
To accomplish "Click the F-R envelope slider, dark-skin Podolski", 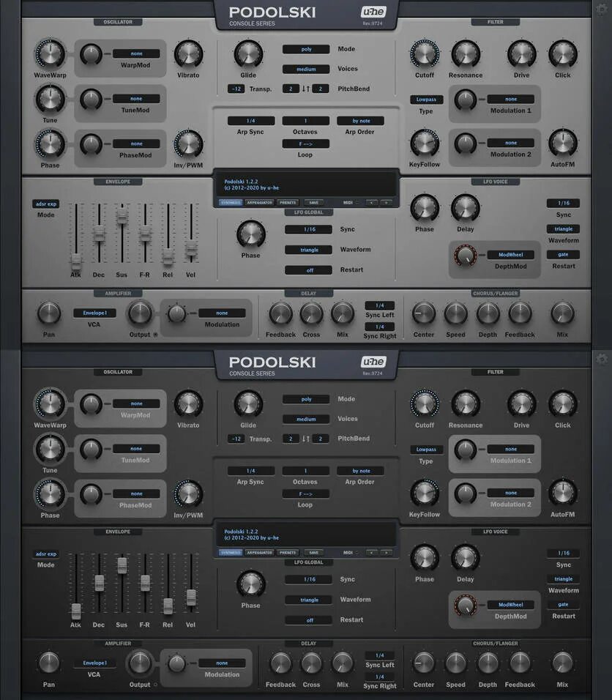I will tap(145, 583).
